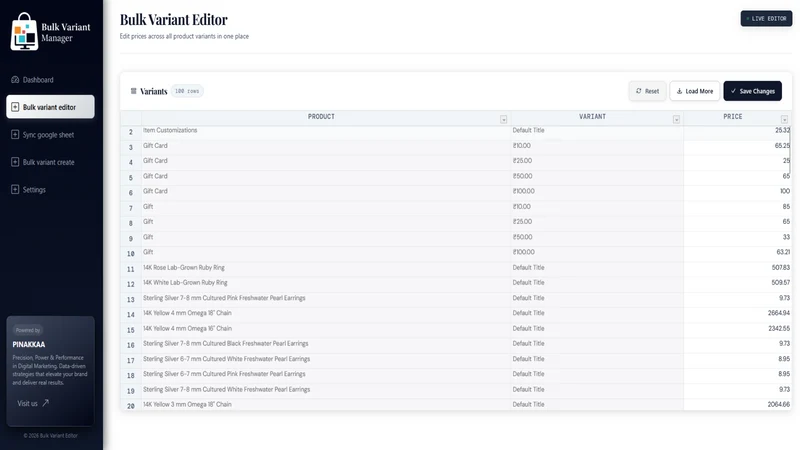Click Save Changes button
The image size is (800, 450).
click(753, 91)
